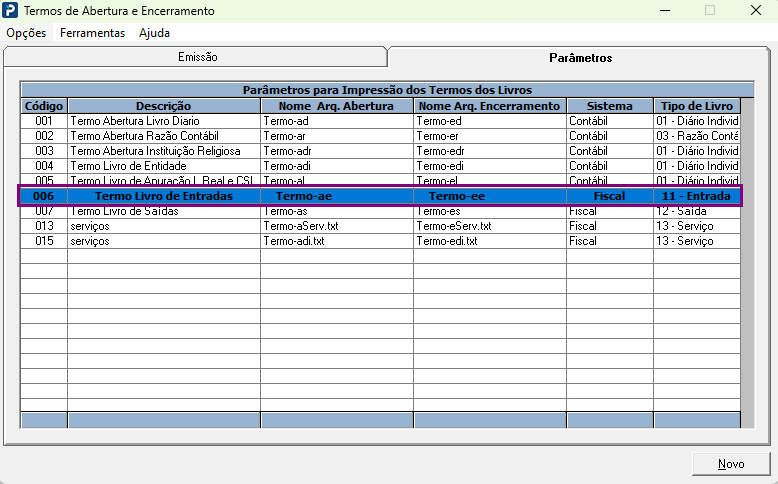This screenshot has height=484, width=778.
Task: Click the Termo-er cell
Action: [489, 136]
